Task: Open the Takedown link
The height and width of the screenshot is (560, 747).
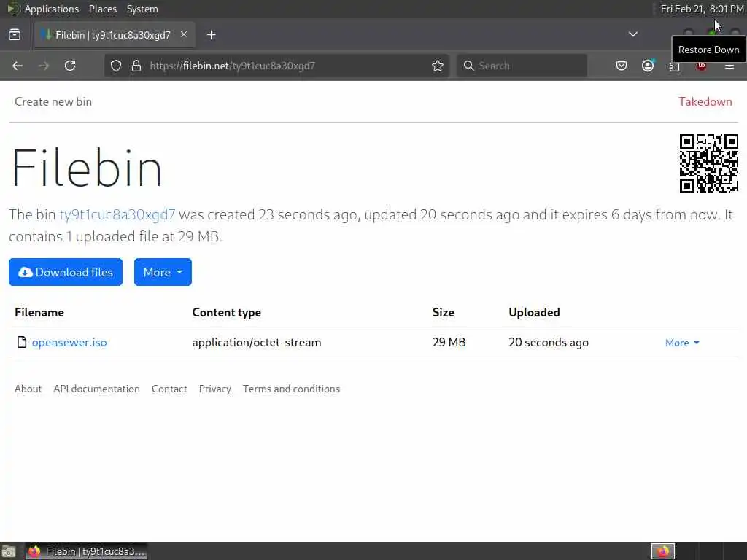Action: [705, 101]
